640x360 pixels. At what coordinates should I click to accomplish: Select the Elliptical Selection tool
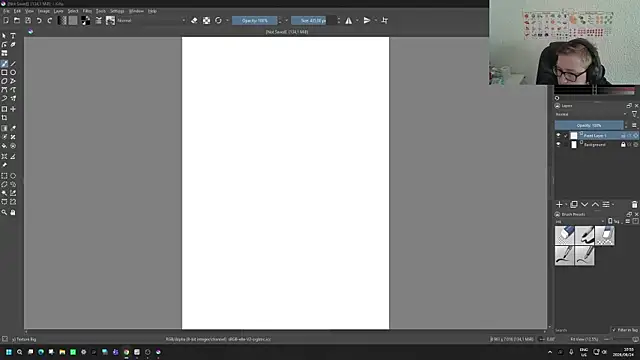click(x=13, y=176)
